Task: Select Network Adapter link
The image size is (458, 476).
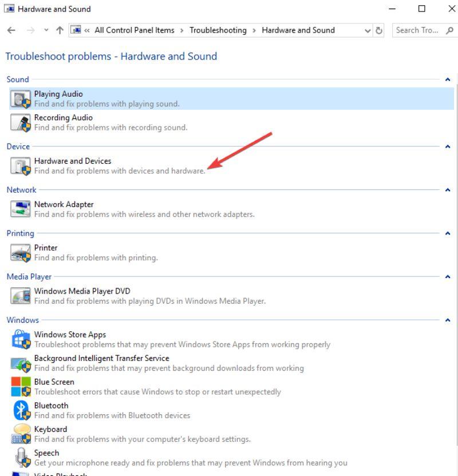Action: click(x=64, y=204)
